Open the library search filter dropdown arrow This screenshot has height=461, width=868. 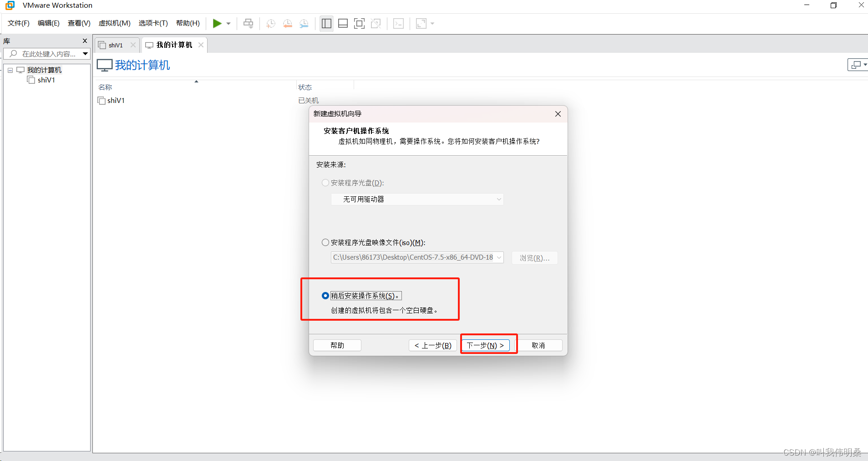(x=85, y=54)
